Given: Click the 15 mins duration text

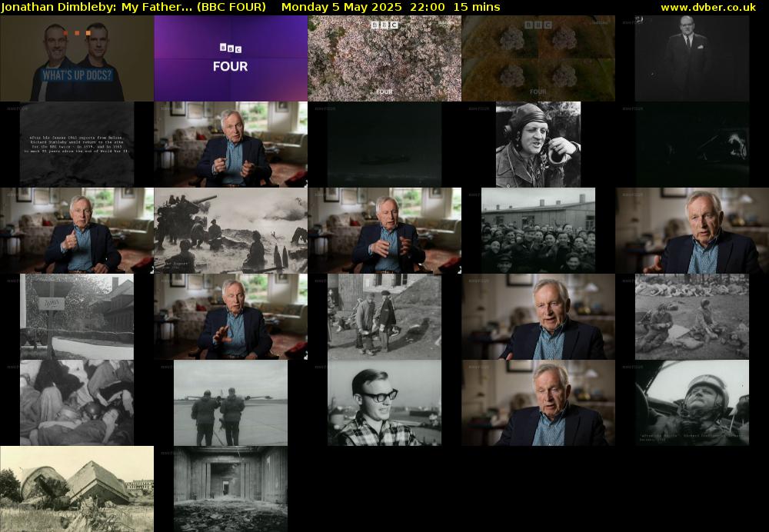Looking at the screenshot, I should pyautogui.click(x=477, y=8).
